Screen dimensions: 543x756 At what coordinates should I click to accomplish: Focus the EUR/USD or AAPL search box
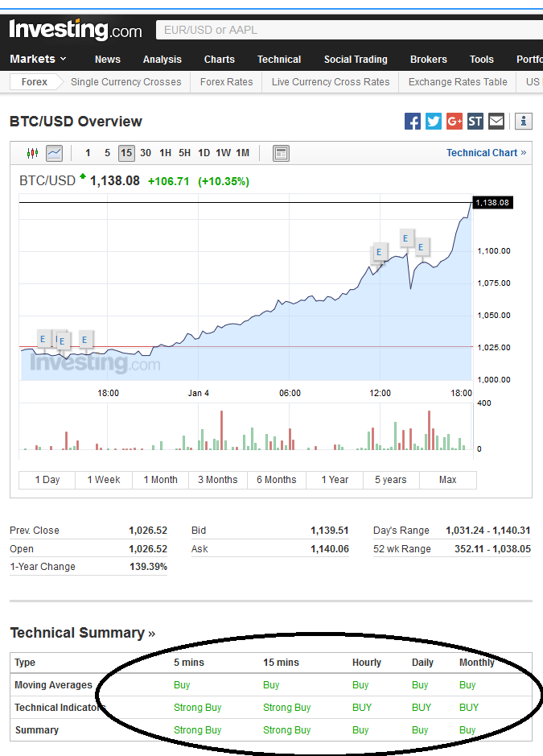point(349,30)
